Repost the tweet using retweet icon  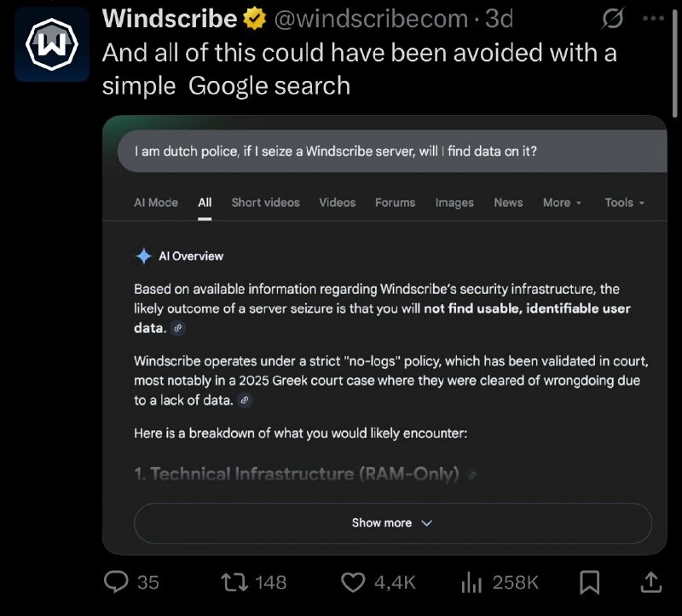pos(232,582)
